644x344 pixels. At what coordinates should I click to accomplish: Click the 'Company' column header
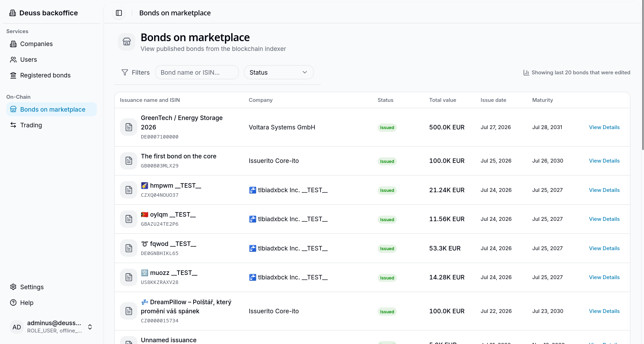261,100
